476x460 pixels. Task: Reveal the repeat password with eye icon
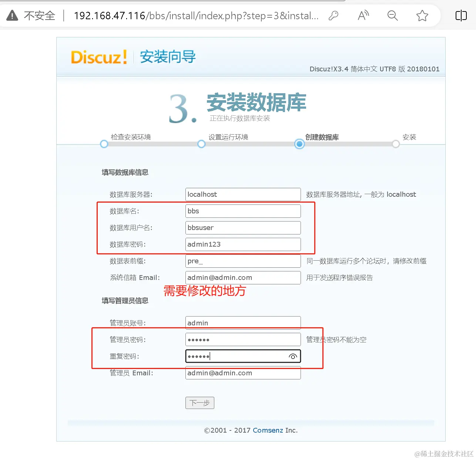point(293,356)
